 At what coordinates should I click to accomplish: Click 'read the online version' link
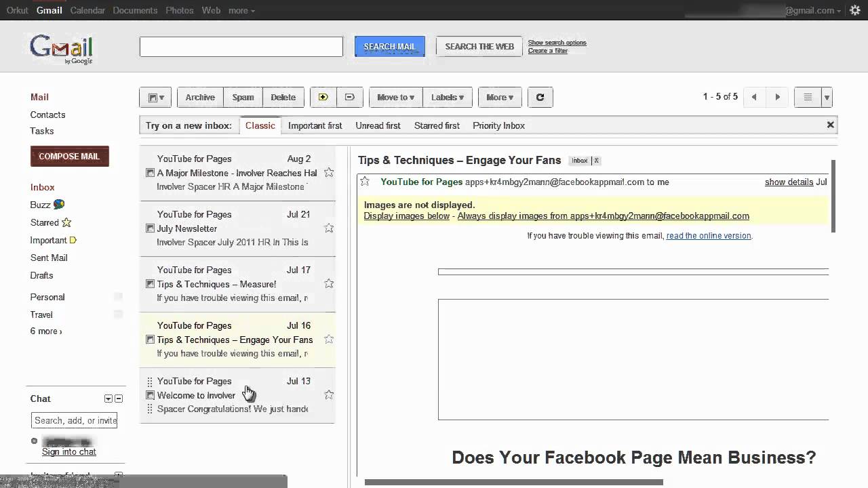pos(709,236)
